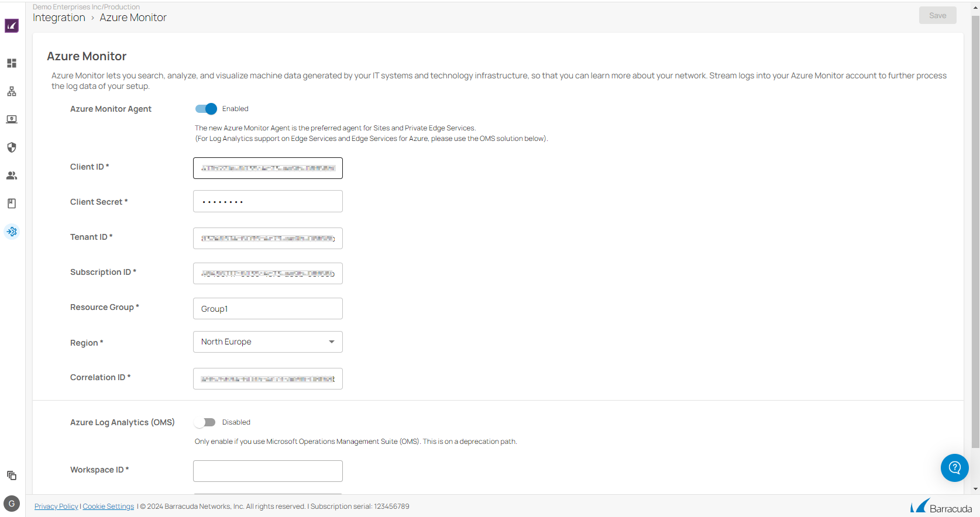This screenshot has width=980, height=517.
Task: Click the Azure Monitor Agent label
Action: (x=111, y=109)
